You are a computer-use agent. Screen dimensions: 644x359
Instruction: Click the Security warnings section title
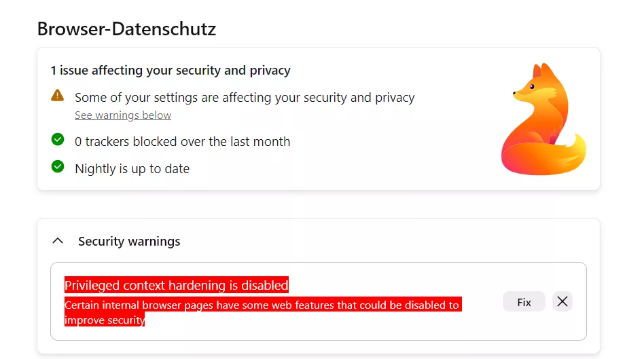129,242
